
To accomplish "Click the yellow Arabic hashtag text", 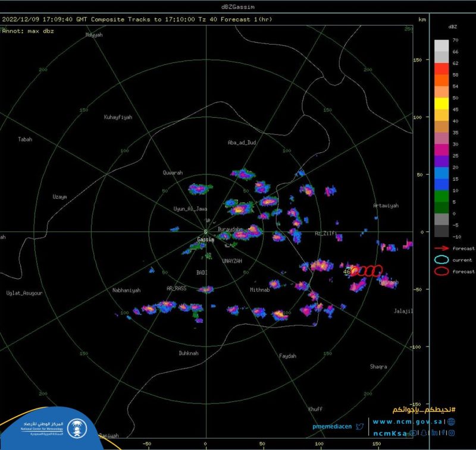I will point(424,410).
